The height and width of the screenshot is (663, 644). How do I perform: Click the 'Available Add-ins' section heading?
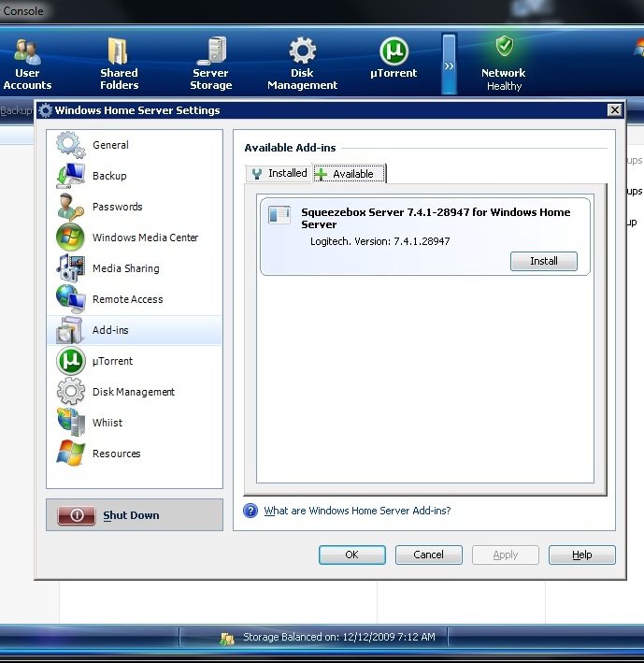click(x=290, y=148)
